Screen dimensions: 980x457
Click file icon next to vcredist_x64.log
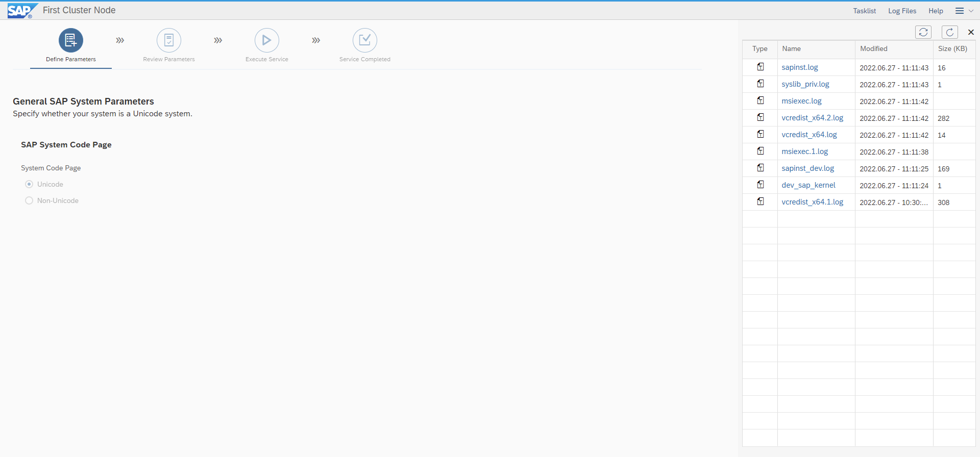[x=761, y=134]
